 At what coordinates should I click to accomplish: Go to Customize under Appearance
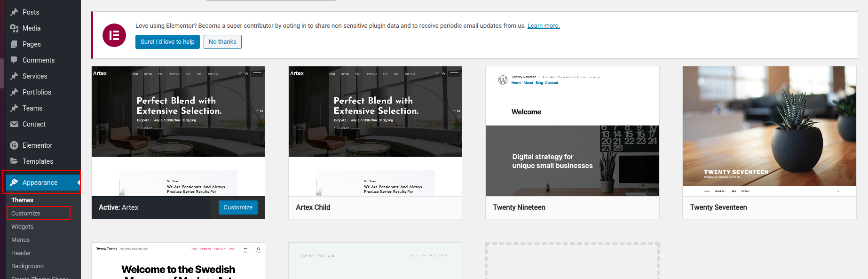pyautogui.click(x=26, y=213)
